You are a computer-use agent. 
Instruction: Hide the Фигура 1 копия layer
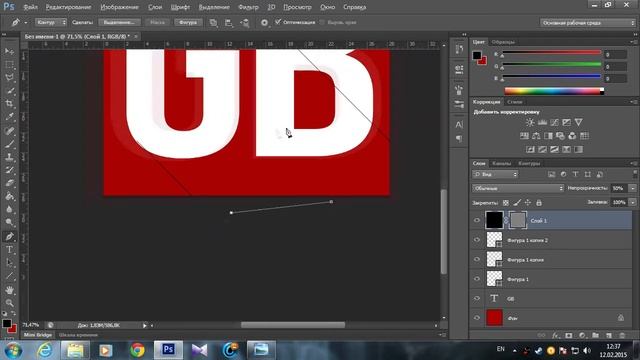[477, 260]
